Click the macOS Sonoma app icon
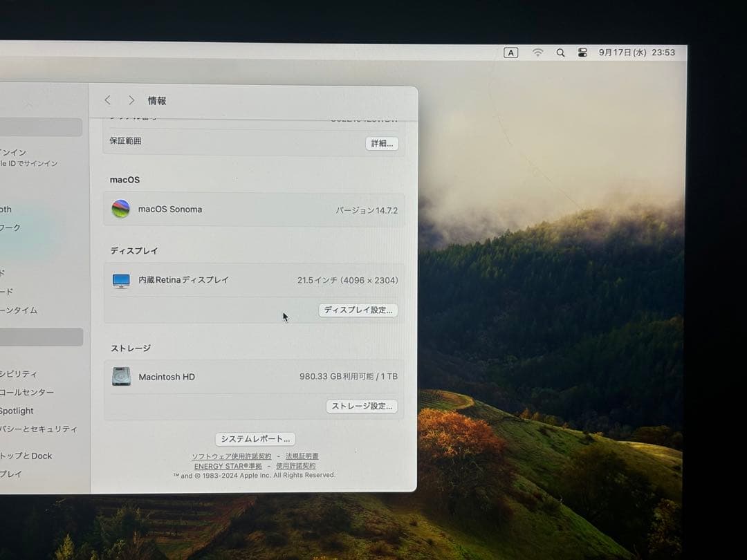 [x=120, y=209]
